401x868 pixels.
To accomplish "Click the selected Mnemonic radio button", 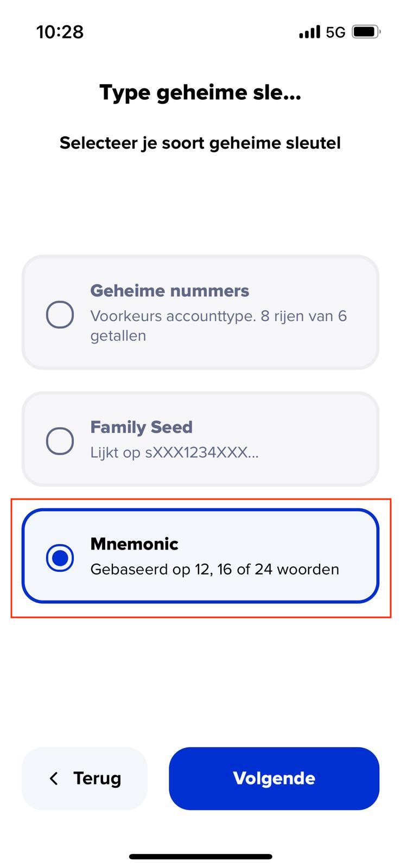I will click(x=60, y=558).
